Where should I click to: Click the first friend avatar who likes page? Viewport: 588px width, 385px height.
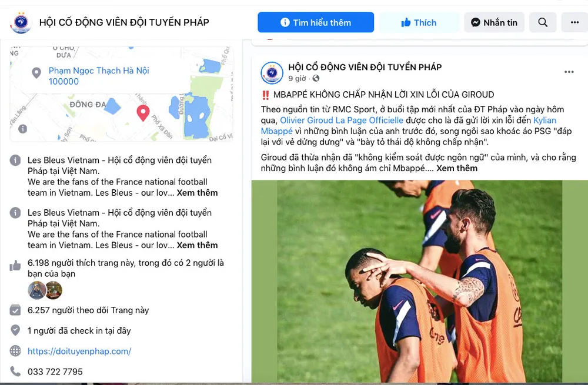pos(36,290)
